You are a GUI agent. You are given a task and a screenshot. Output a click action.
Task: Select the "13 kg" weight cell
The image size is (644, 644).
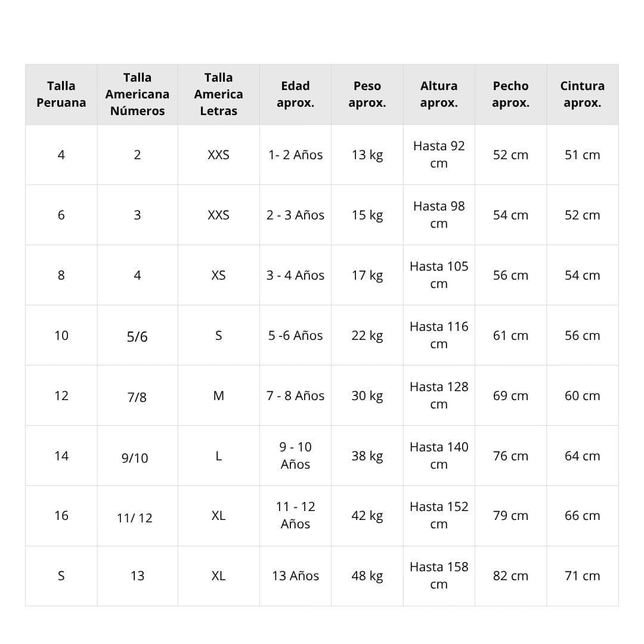coord(367,155)
